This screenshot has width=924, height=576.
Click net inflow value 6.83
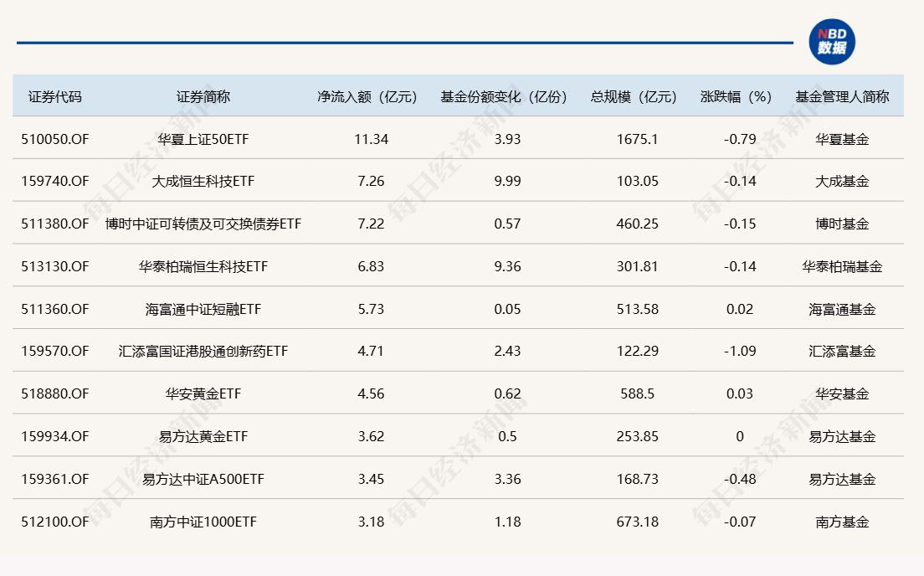(x=372, y=266)
